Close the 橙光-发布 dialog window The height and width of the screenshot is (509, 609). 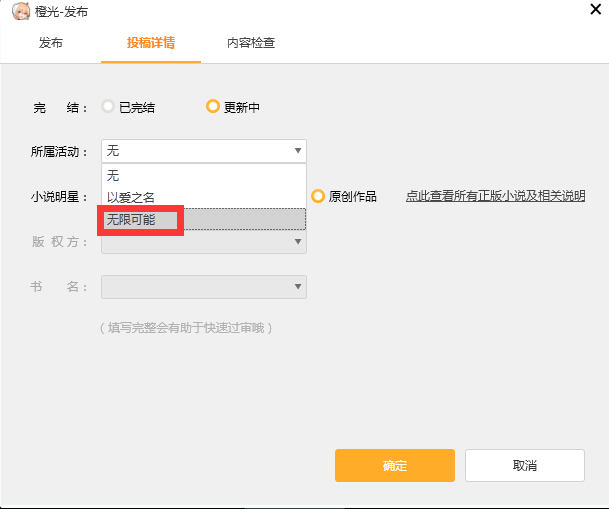tap(595, 10)
